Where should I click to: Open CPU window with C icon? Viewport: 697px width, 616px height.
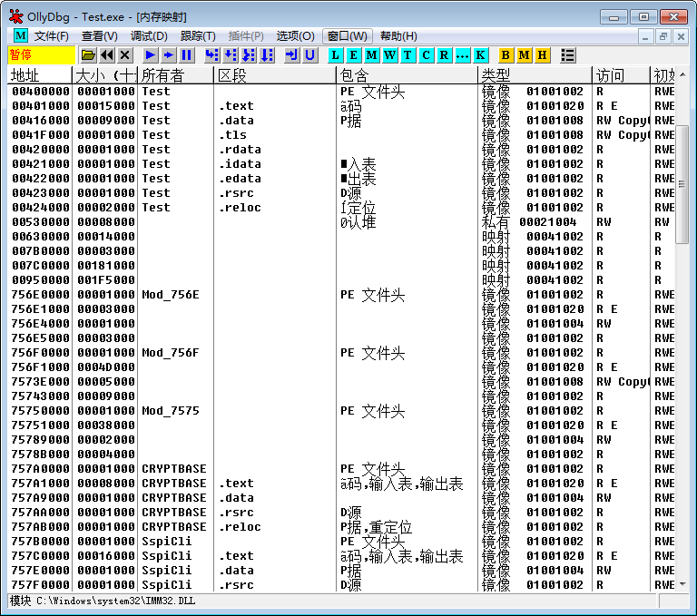426,55
